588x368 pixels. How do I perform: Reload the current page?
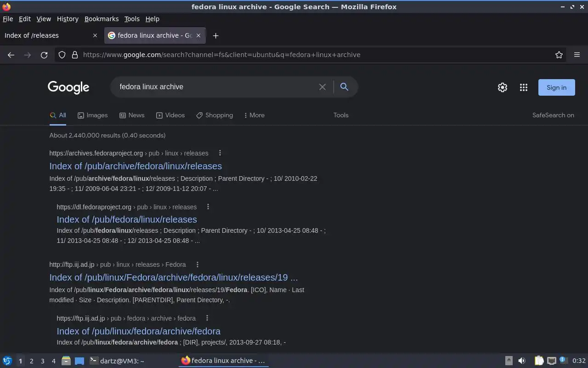click(x=44, y=55)
